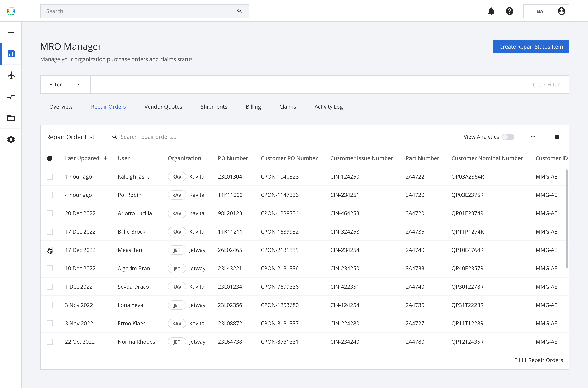This screenshot has height=388, width=588.
Task: Open the BA account dropdown
Action: click(546, 11)
